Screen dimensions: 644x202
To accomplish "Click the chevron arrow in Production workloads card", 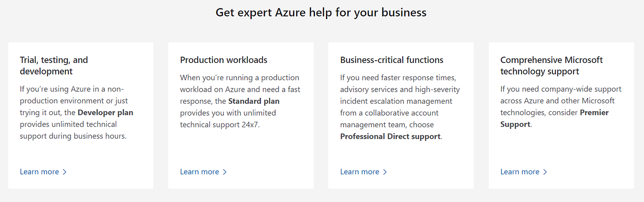I will [x=225, y=172].
